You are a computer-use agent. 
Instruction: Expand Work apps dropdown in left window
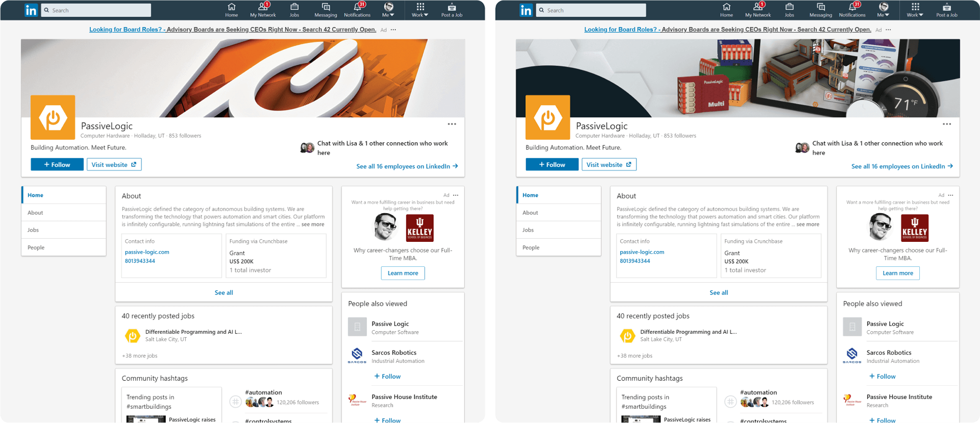pos(420,10)
